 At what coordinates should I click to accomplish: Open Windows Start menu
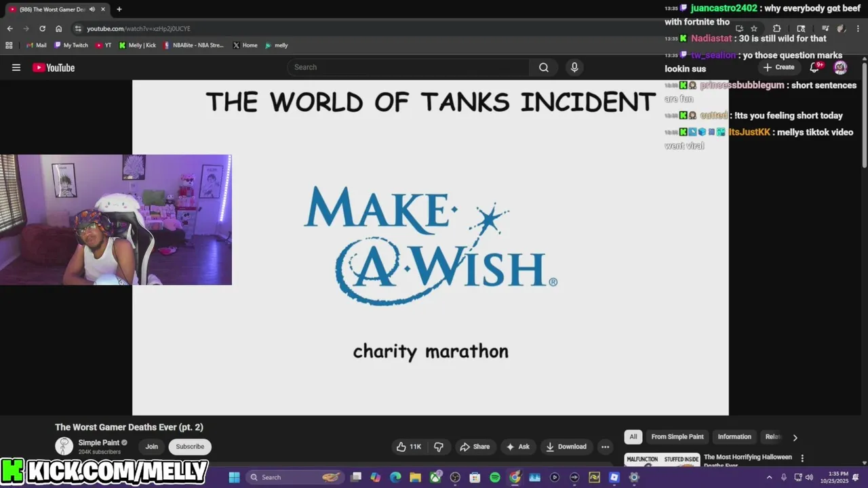tap(234, 477)
